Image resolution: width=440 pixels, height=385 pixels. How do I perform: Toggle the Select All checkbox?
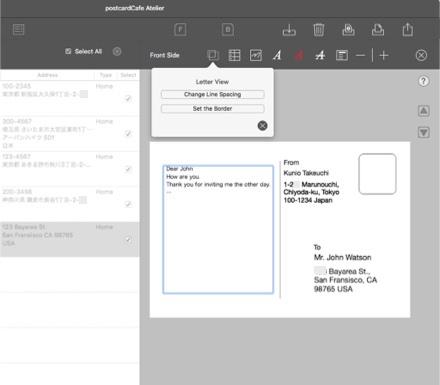(x=68, y=51)
